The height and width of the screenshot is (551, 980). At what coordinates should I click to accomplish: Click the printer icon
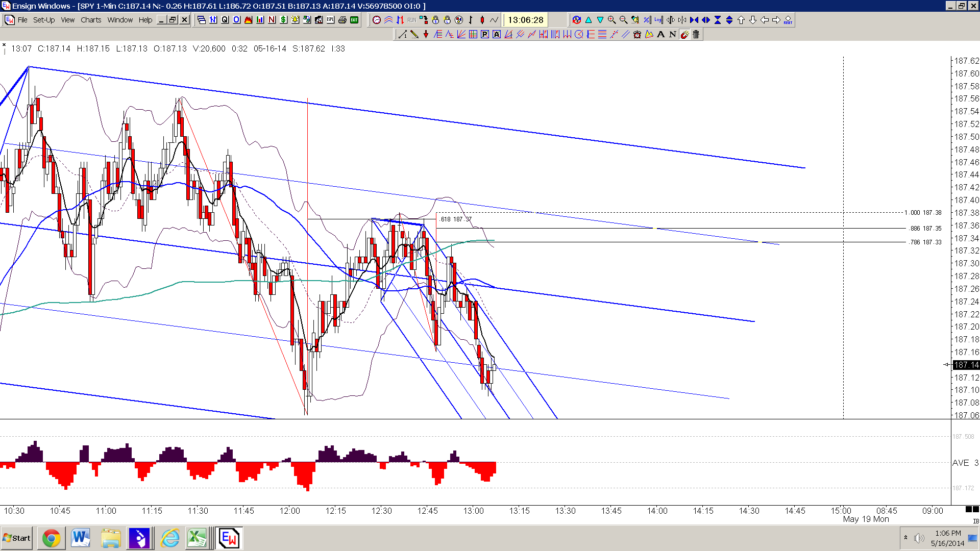pyautogui.click(x=342, y=20)
